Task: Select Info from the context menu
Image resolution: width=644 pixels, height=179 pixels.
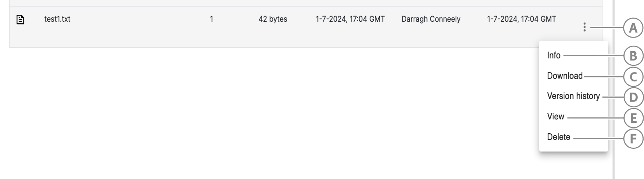Action: click(x=553, y=55)
